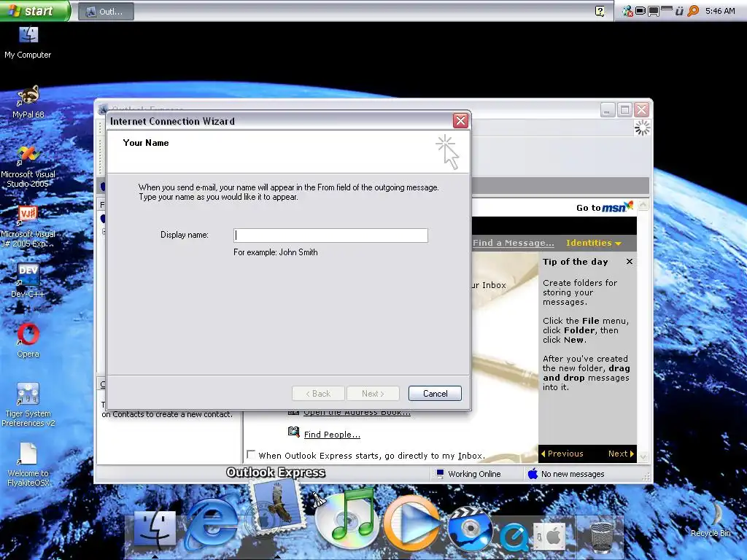Click the disabled Next button in wizard
This screenshot has height=560, width=747.
[x=373, y=393]
